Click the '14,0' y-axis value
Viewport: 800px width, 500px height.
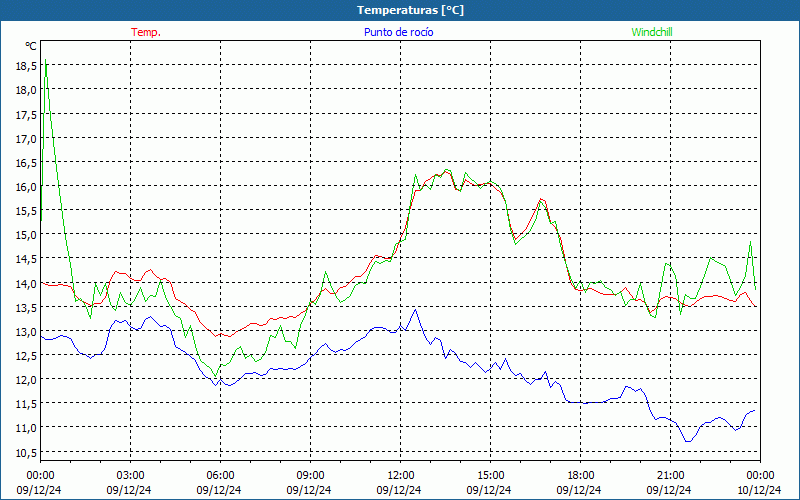26,284
